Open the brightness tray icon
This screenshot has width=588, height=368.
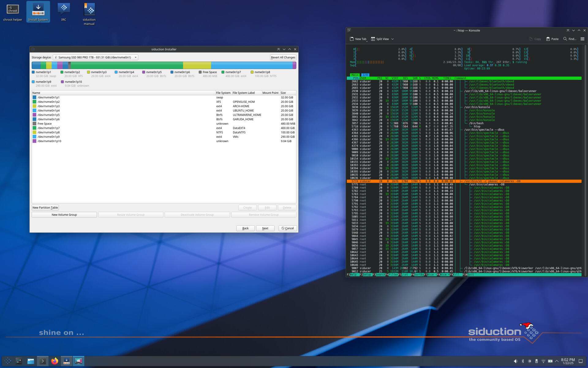530,361
